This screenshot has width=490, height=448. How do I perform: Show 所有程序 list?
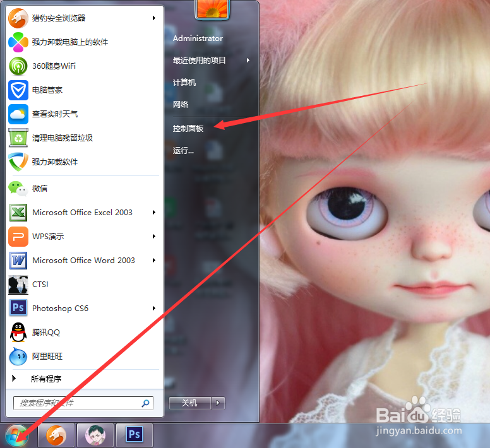[46, 379]
